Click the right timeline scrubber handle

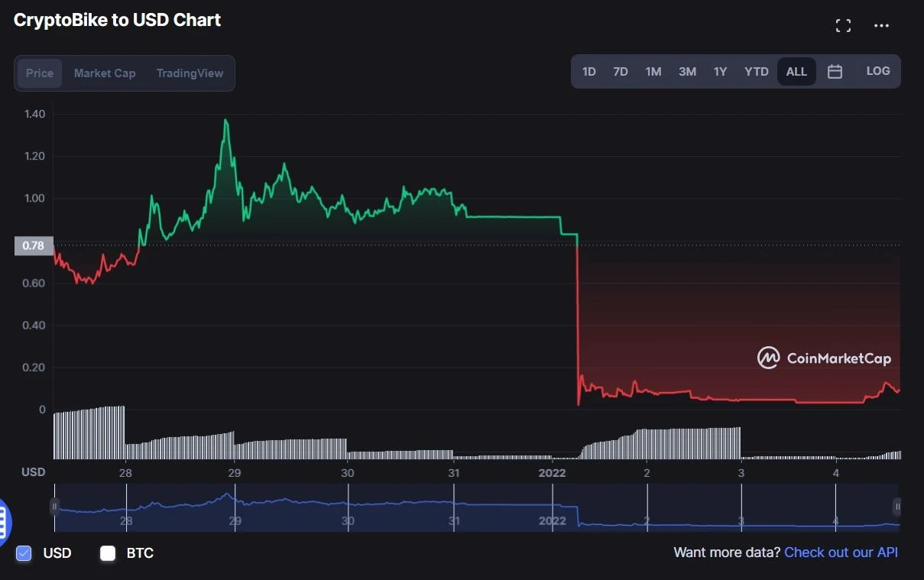point(896,507)
